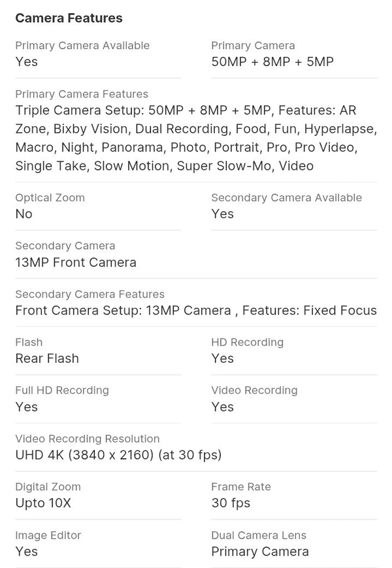Tap the HD Recording label
The width and height of the screenshot is (392, 568).
247,342
